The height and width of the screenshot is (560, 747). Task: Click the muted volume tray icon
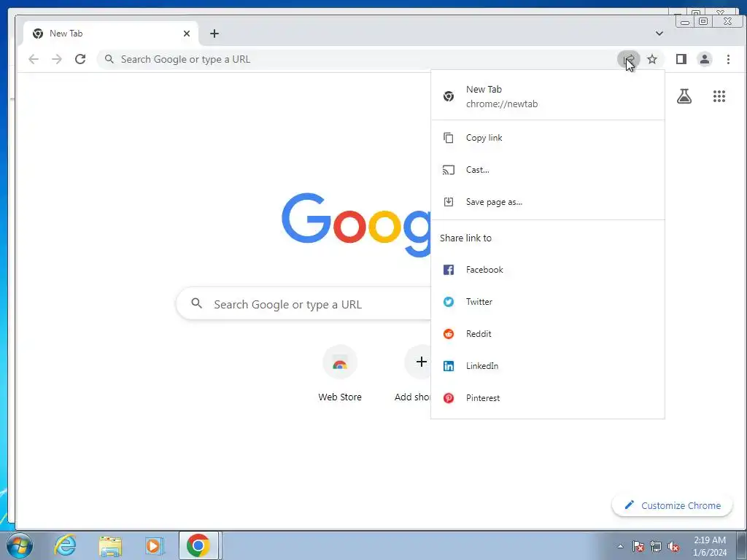(x=673, y=547)
